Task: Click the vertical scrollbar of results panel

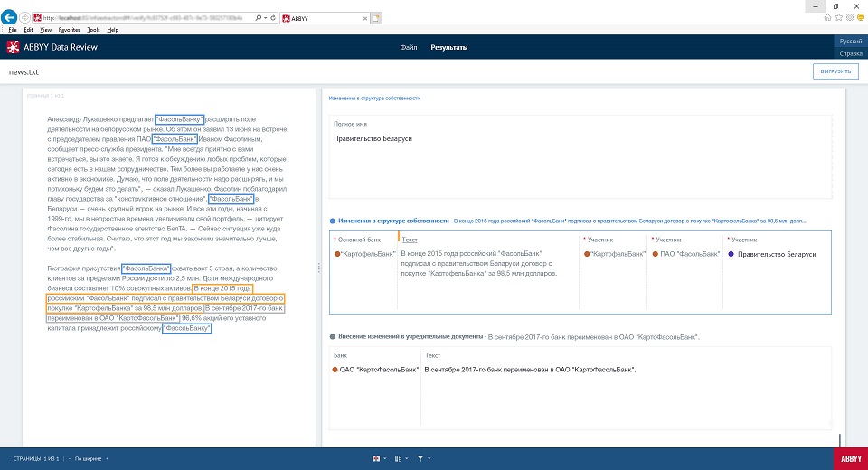Action: point(839,439)
